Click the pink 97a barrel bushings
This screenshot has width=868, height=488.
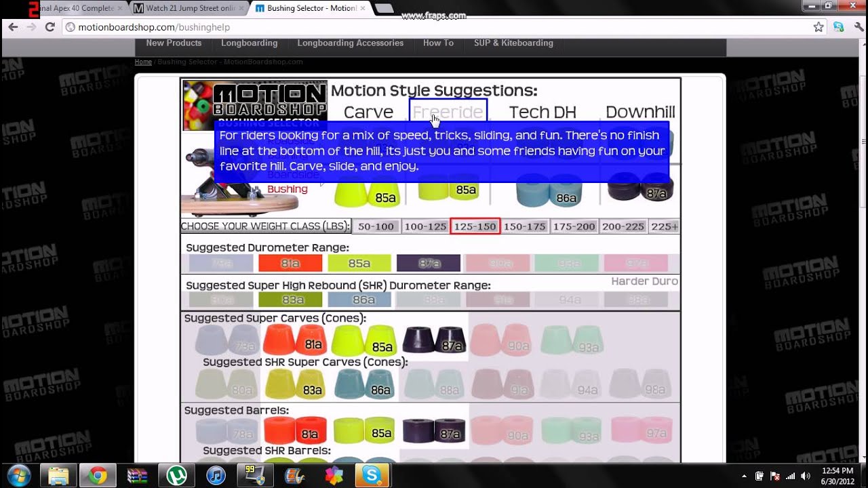coord(642,430)
